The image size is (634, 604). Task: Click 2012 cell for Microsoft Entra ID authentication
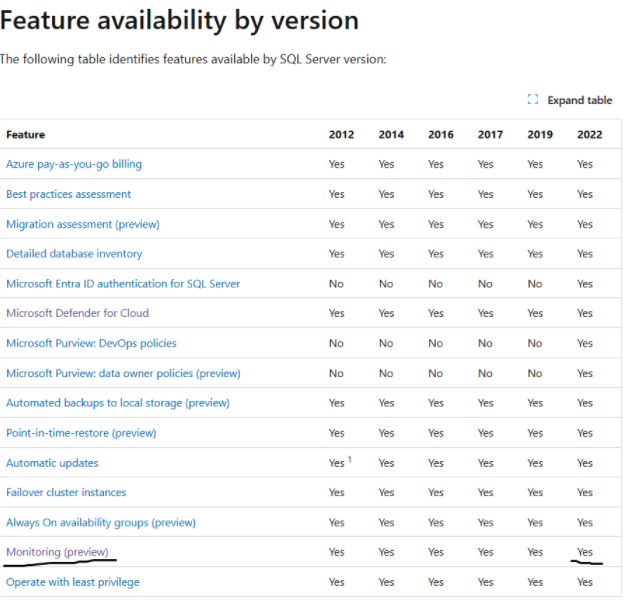[336, 284]
